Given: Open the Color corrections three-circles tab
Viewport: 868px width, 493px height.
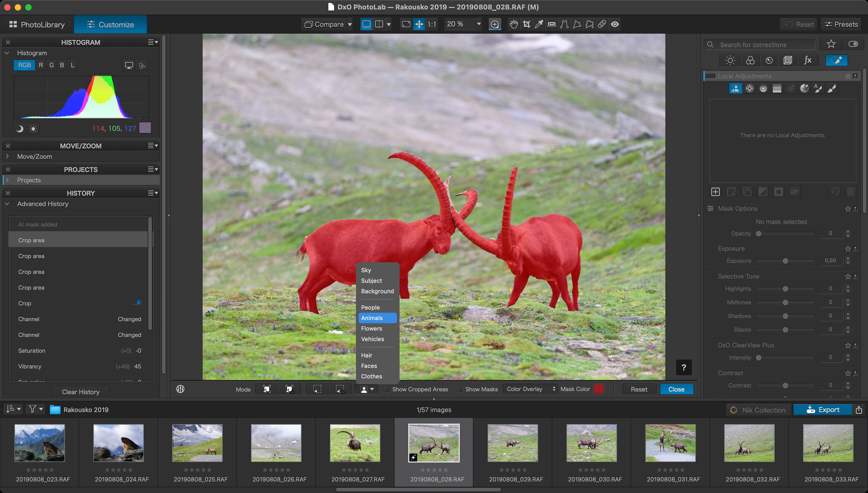Looking at the screenshot, I should pyautogui.click(x=750, y=60).
